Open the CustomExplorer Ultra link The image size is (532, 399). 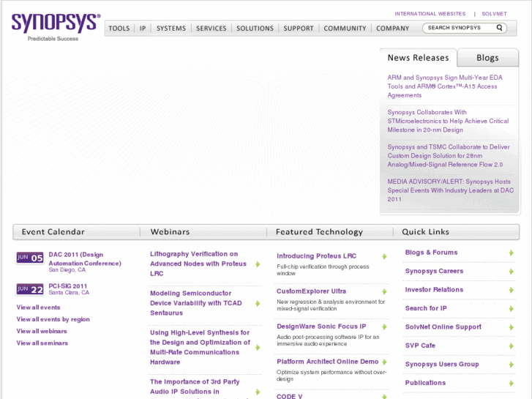click(x=311, y=291)
